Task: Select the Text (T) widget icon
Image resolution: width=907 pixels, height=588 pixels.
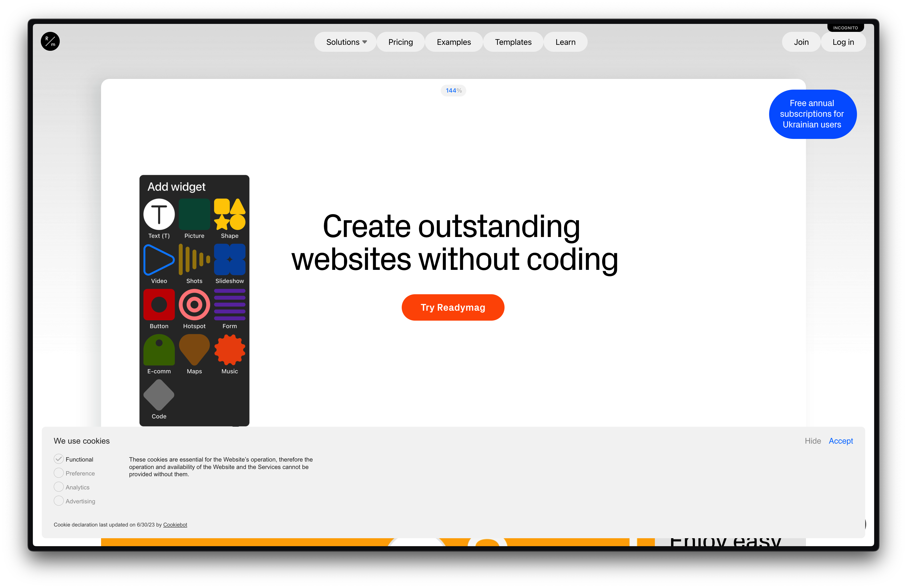Action: click(159, 214)
